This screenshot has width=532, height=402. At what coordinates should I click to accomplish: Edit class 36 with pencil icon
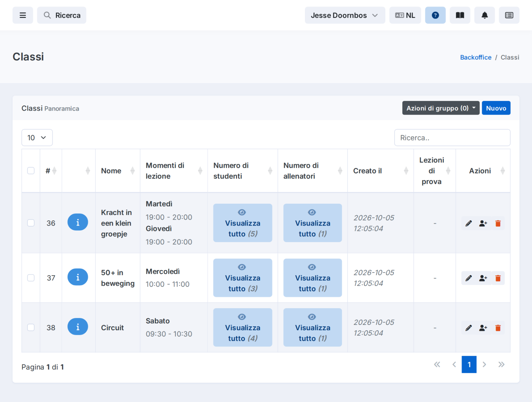[x=468, y=223]
